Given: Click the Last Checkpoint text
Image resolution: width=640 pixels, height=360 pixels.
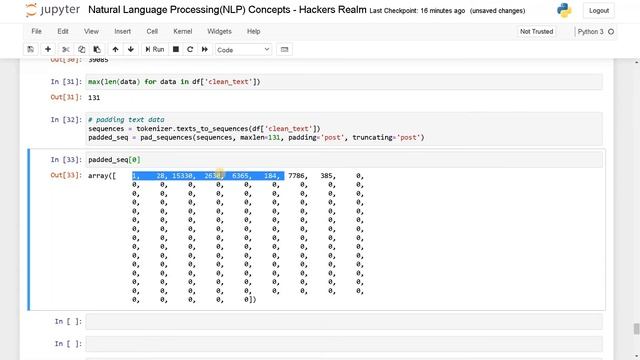Looking at the screenshot, I should [417, 11].
